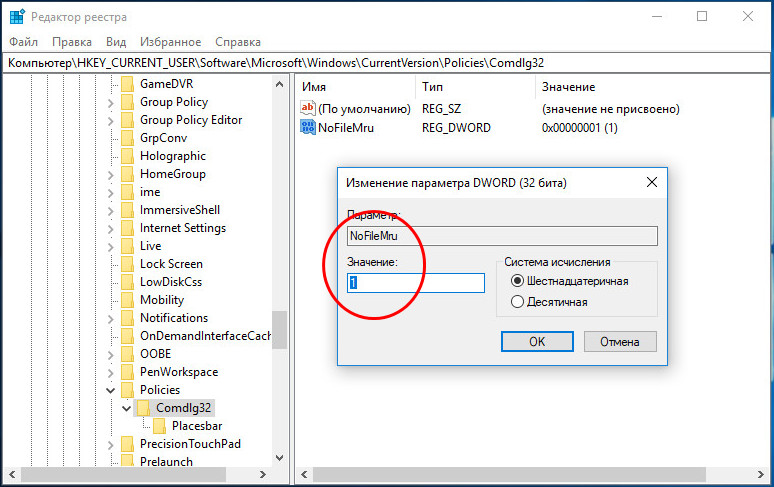This screenshot has height=487, width=774.
Task: Select the Policies folder icon
Action: point(127,390)
